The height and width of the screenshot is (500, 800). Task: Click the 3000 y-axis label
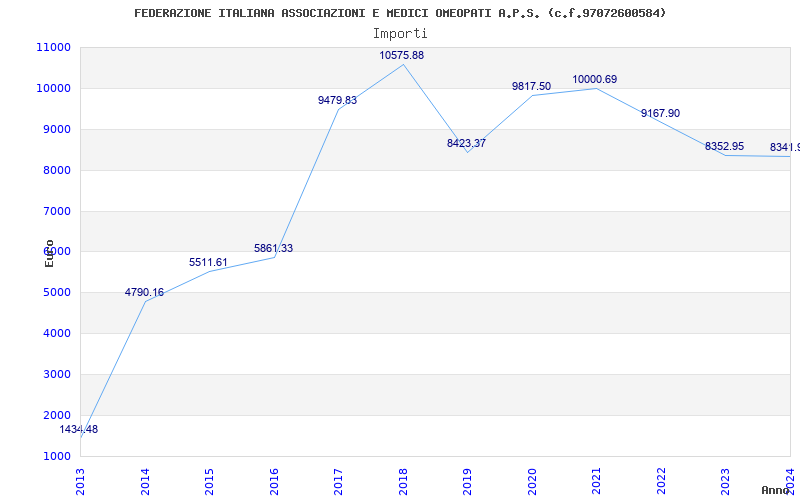[56, 374]
